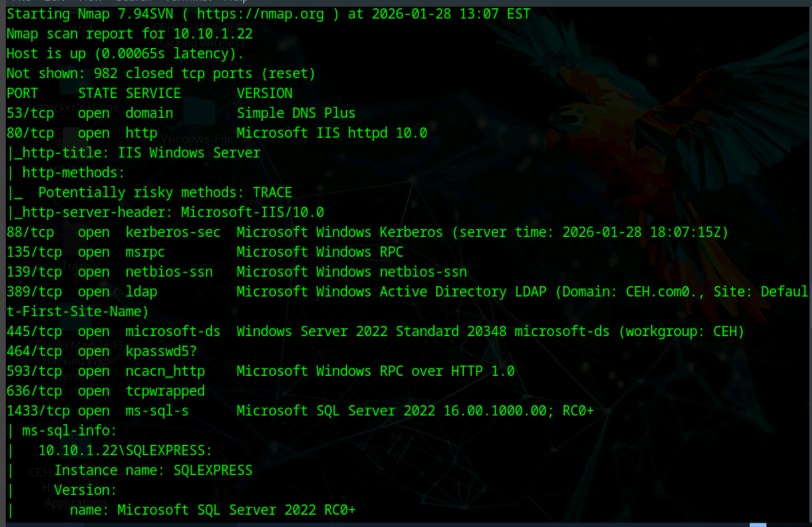The width and height of the screenshot is (812, 527).
Task: Click the Instance name SQLEXPRESS line
Action: [x=152, y=470]
